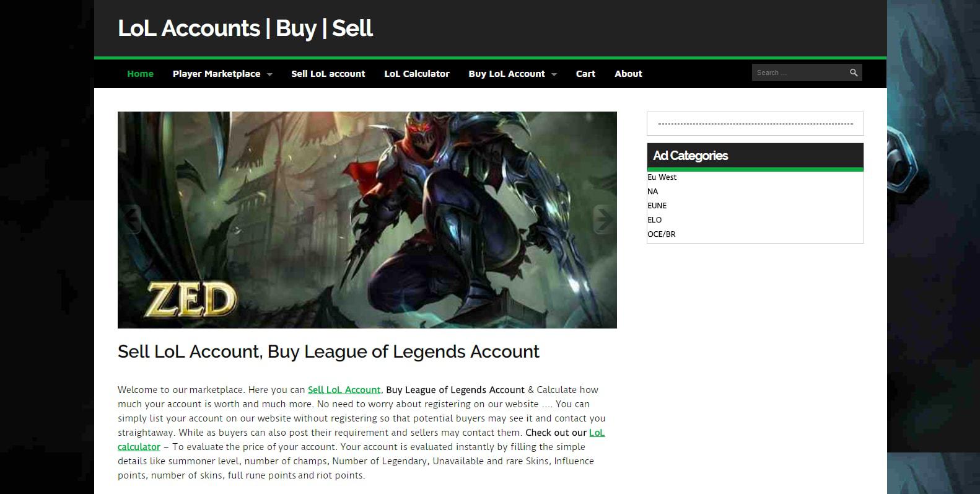980x494 pixels.
Task: Follow the LoL calculator text link
Action: pyautogui.click(x=361, y=439)
